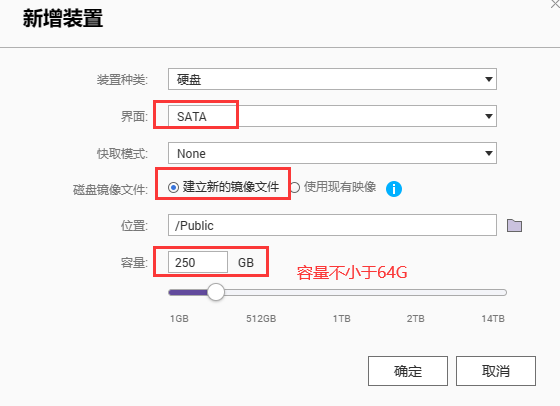Click the dropdown arrow of 快取模式
The height and width of the screenshot is (406, 560).
(x=489, y=153)
